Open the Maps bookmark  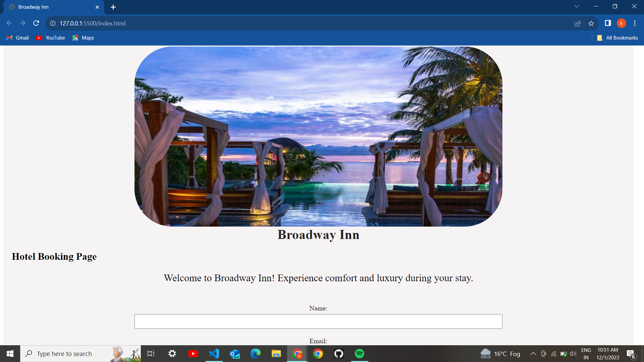(x=83, y=38)
